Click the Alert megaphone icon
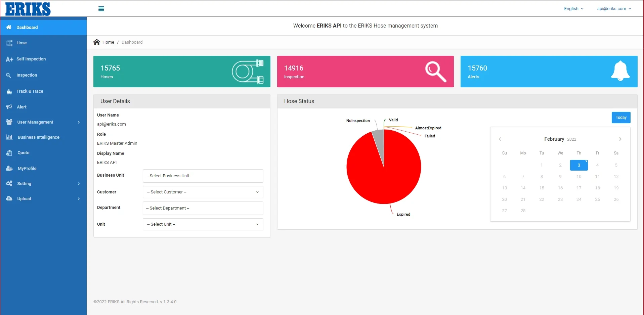Screen dimensions: 644x315 [x=9, y=107]
